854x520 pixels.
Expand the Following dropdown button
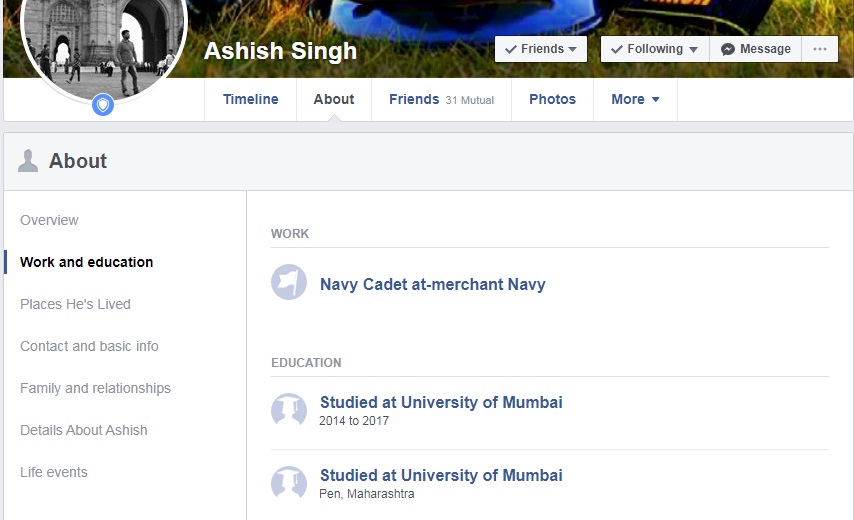pyautogui.click(x=654, y=49)
